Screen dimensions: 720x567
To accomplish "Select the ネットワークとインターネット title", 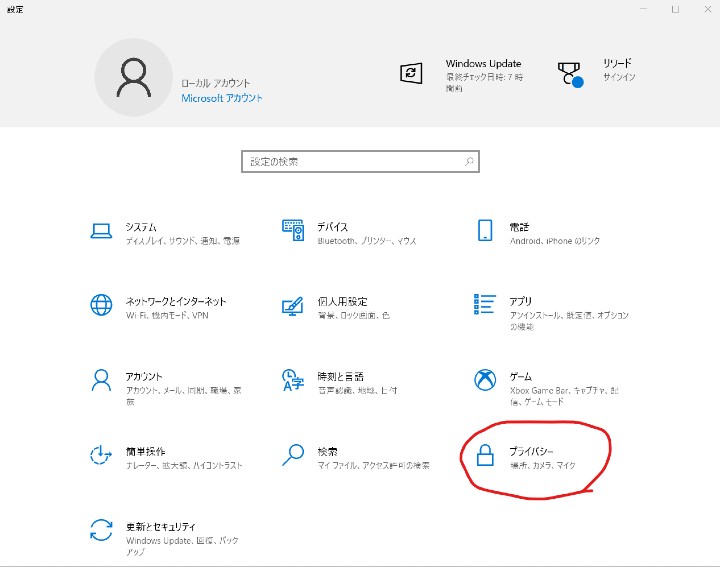I will 176,302.
